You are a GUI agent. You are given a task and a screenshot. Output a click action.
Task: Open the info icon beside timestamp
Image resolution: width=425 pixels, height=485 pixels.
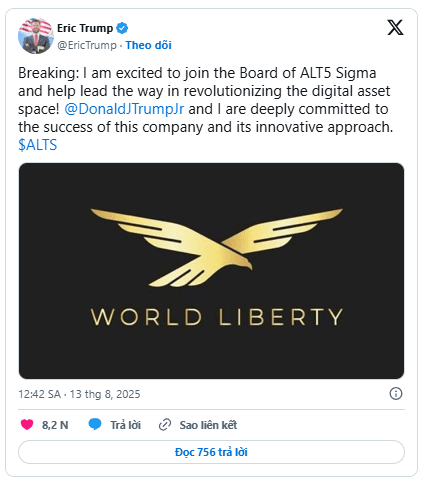[396, 394]
